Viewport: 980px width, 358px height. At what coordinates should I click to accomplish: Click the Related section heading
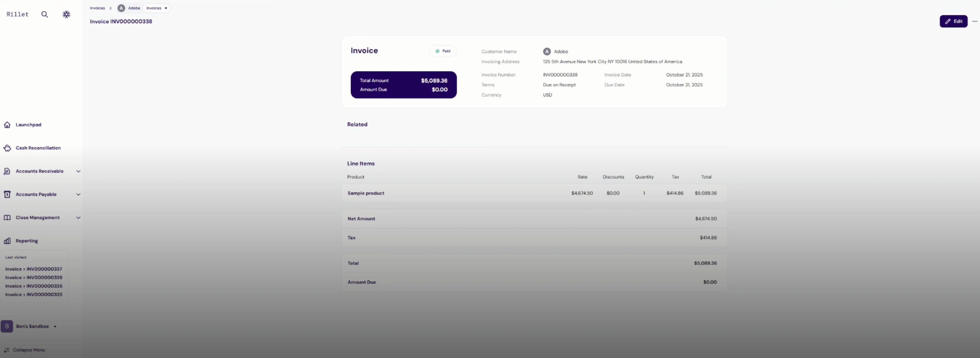point(357,124)
